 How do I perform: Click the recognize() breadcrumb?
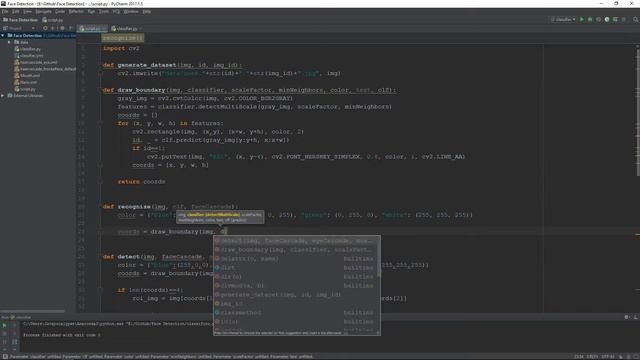pyautogui.click(x=123, y=38)
